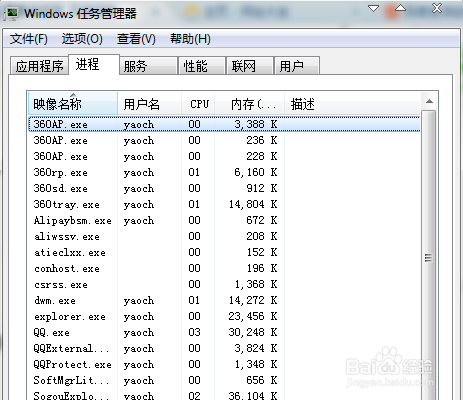Viewport: 463px width, 400px height.
Task: Switch to the 用户 tab
Action: tap(297, 66)
